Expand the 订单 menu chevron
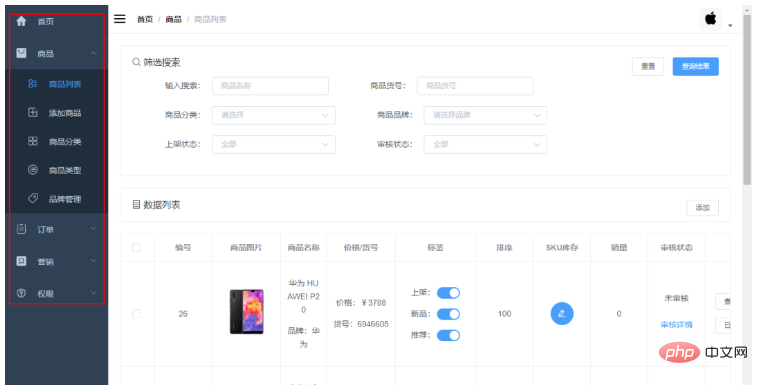This screenshot has width=758, height=385. coord(93,228)
